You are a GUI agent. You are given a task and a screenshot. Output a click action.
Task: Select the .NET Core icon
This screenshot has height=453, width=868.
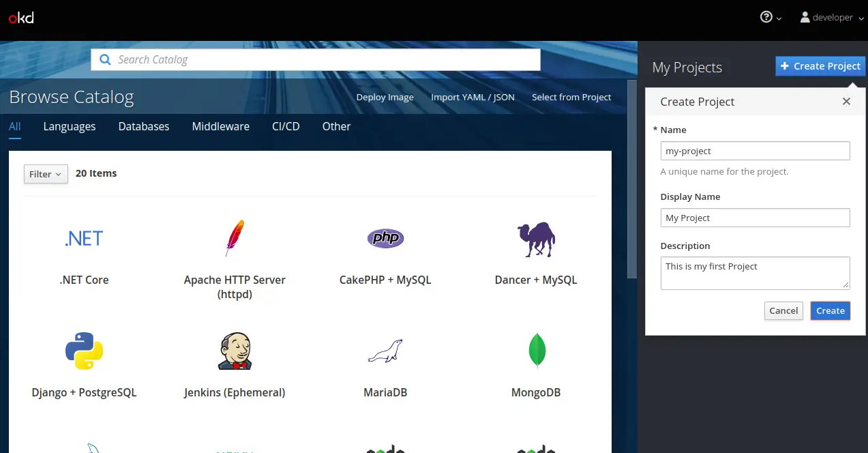84,239
